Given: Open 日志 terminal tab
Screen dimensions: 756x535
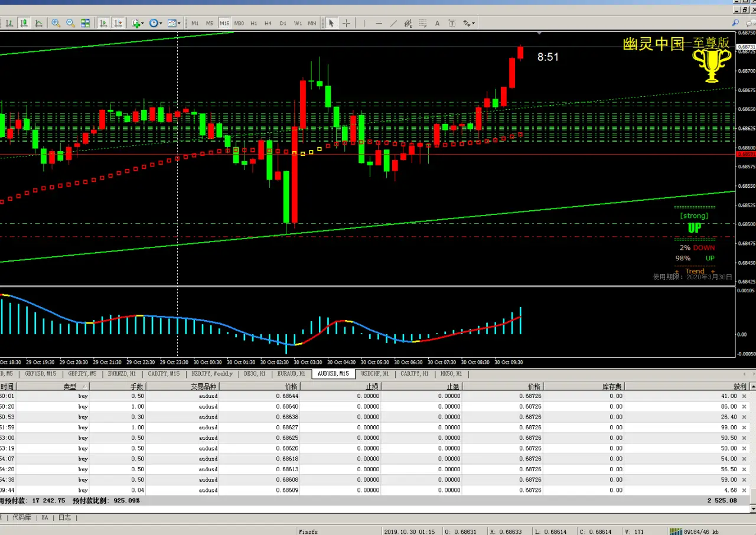Looking at the screenshot, I should coord(64,517).
